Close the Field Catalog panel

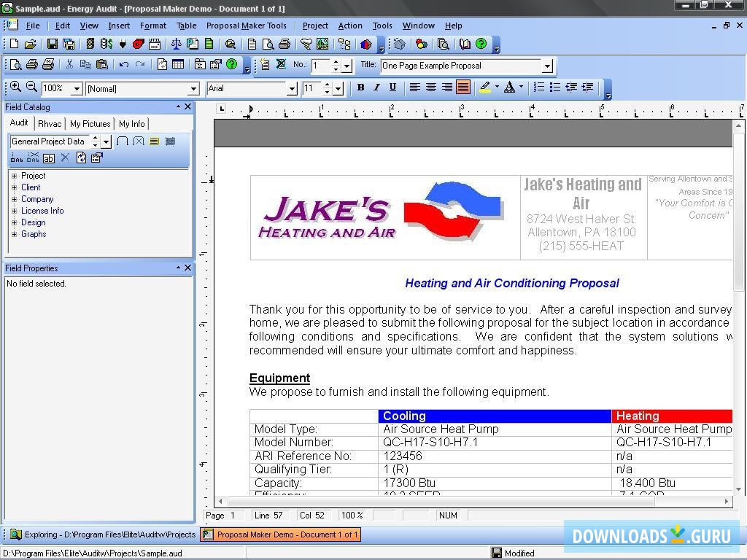tap(187, 106)
